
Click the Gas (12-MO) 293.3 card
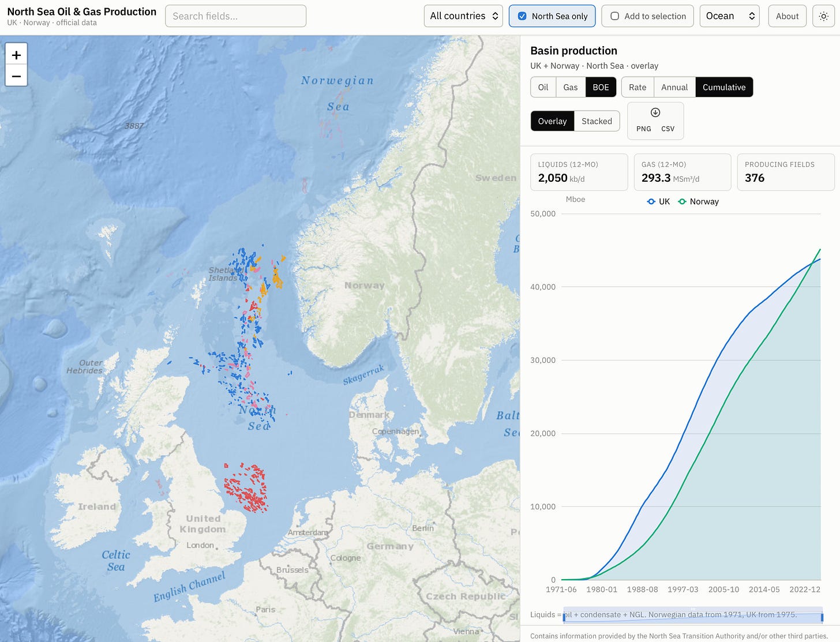pos(682,172)
